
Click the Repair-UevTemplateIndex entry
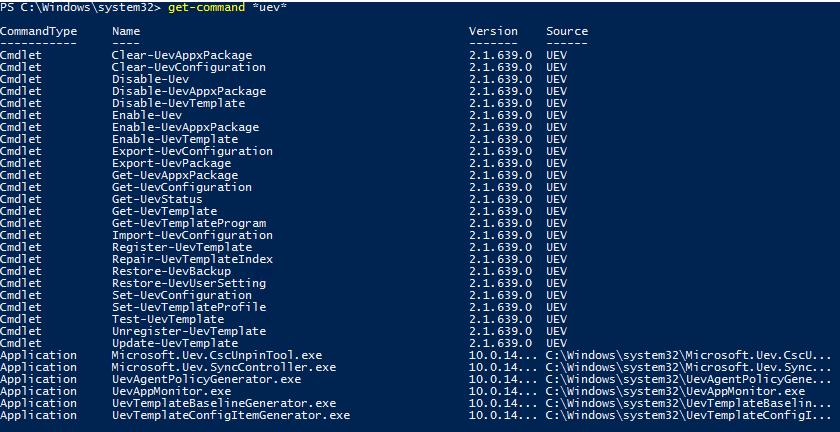(x=192, y=259)
